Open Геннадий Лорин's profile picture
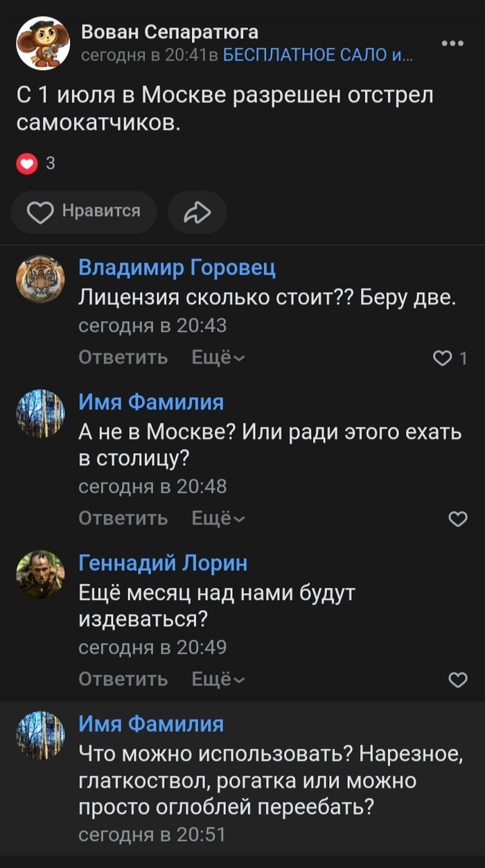485x868 pixels. pyautogui.click(x=40, y=574)
